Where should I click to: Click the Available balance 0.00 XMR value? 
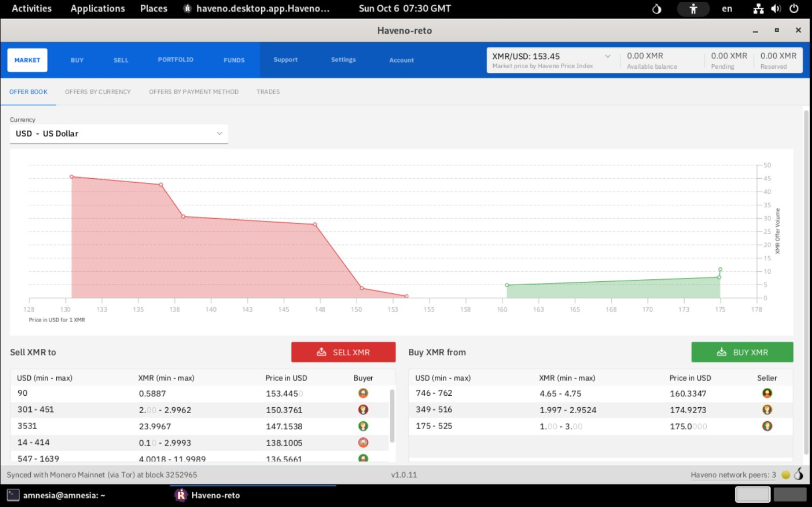click(644, 56)
